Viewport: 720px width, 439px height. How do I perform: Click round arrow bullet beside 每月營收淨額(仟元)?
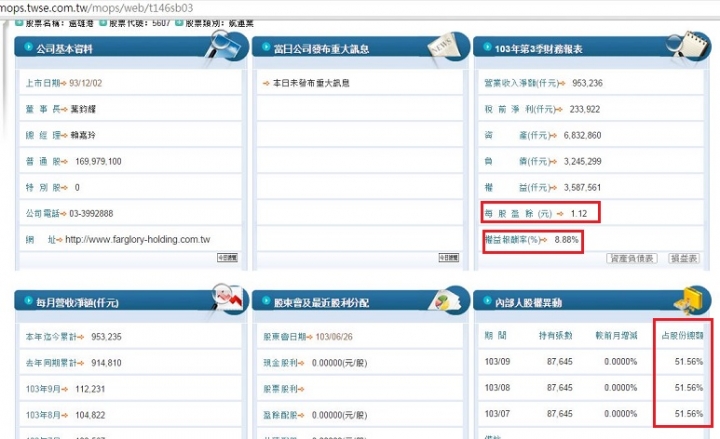click(x=28, y=301)
